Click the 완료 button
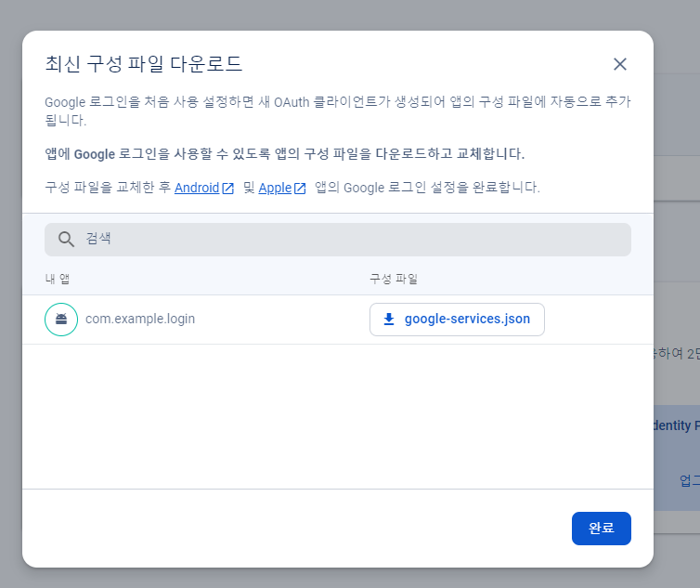Viewport: 700px width, 588px height. 601,529
